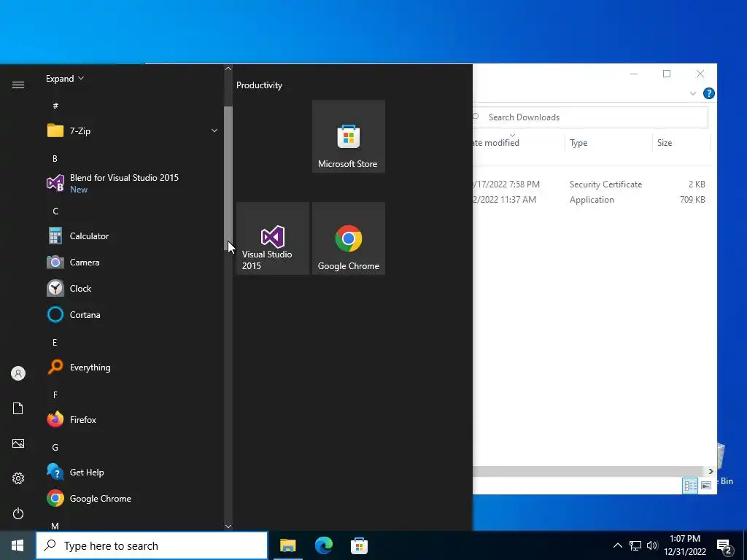The image size is (747, 560).
Task: Select the Security Certificate file row
Action: 591,184
